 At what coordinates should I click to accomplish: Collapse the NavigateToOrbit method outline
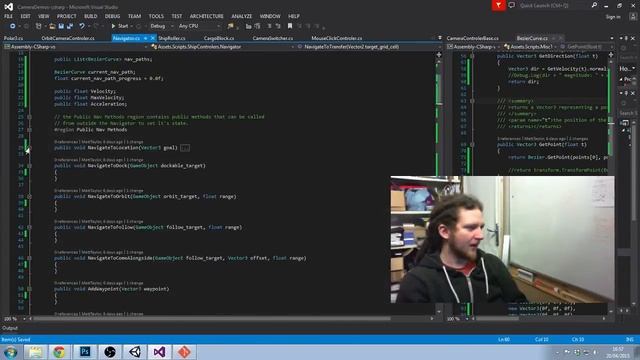(29, 196)
